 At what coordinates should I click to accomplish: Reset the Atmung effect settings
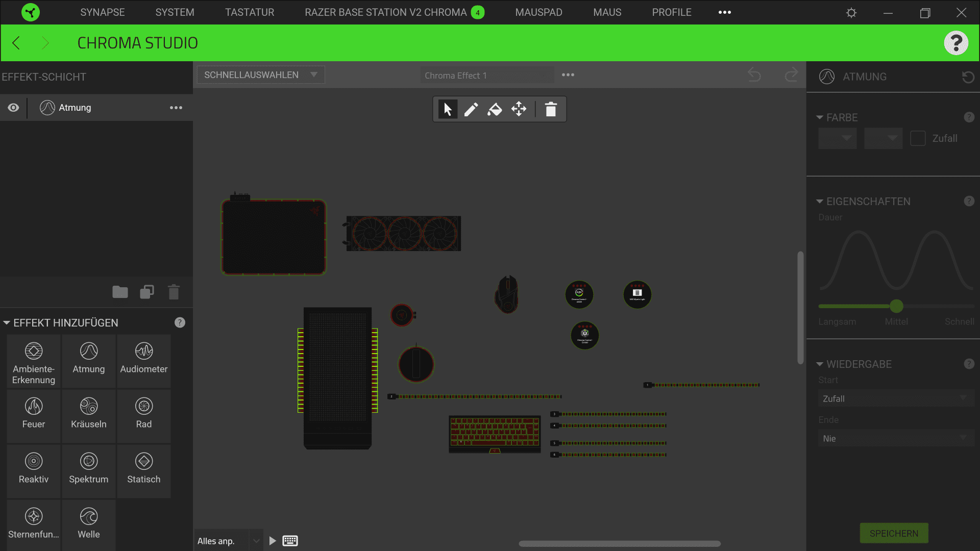pyautogui.click(x=968, y=77)
